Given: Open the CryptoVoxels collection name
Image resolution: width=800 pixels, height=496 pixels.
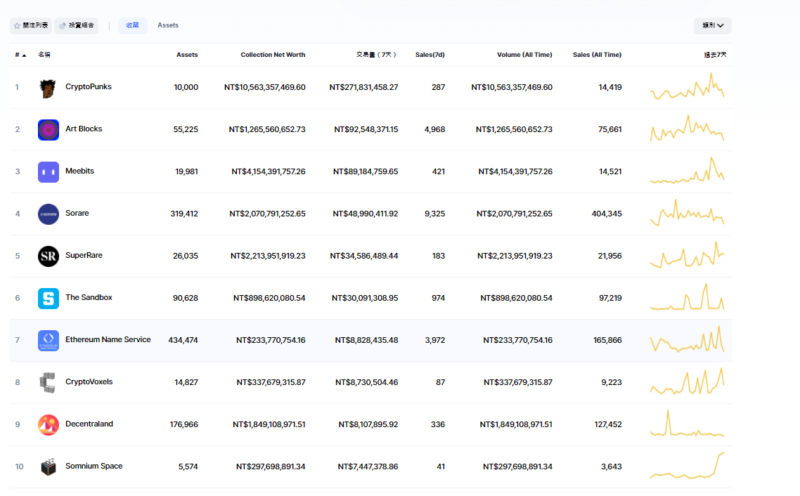Looking at the screenshot, I should [89, 382].
